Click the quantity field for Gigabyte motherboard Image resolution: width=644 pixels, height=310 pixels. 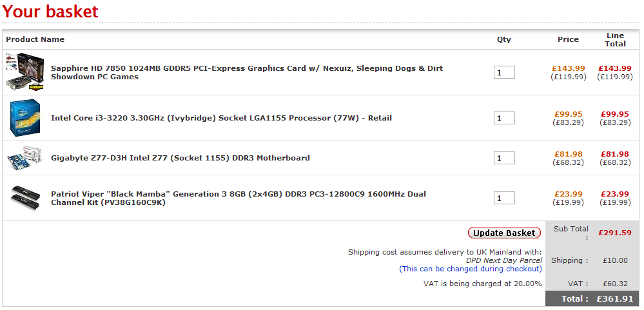pyautogui.click(x=504, y=158)
